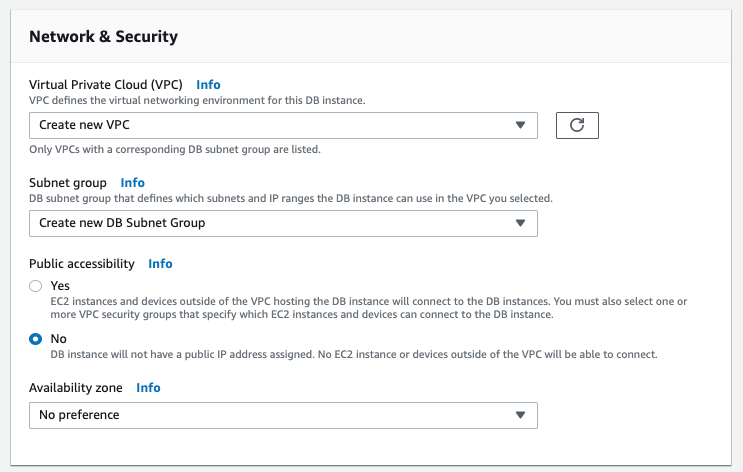
Task: Show Info for Public accessibility
Action: (160, 264)
